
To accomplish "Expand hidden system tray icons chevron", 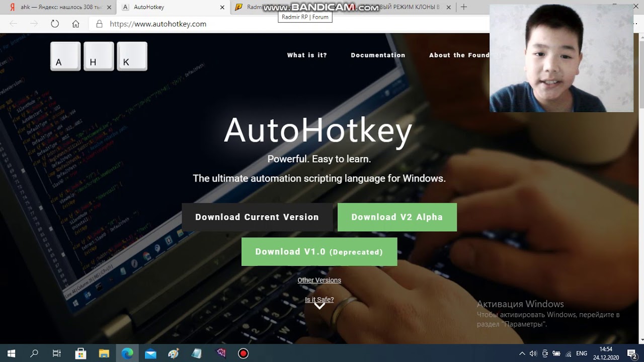I will coord(522,353).
